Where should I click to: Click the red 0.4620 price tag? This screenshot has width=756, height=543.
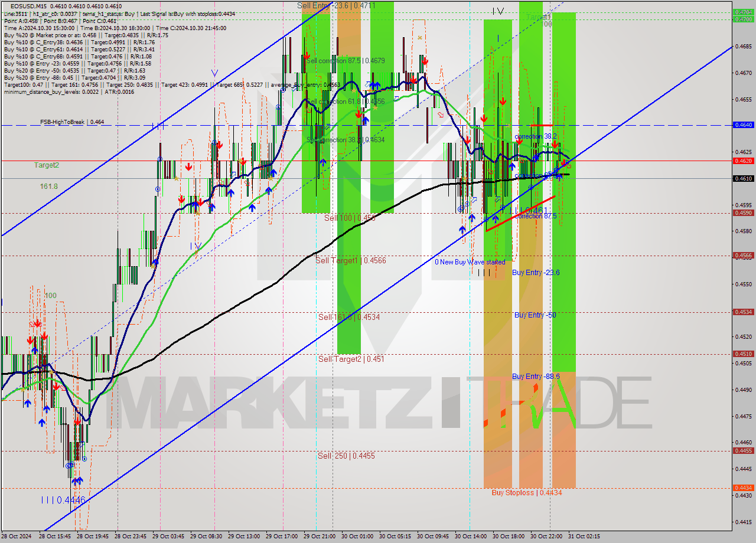coord(743,161)
